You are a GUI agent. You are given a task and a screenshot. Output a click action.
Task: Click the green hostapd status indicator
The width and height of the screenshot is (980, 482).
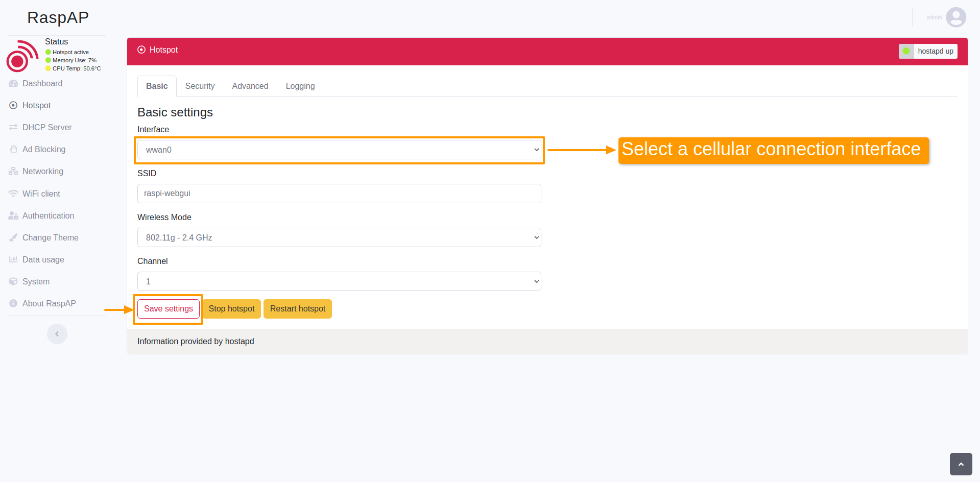click(x=906, y=51)
